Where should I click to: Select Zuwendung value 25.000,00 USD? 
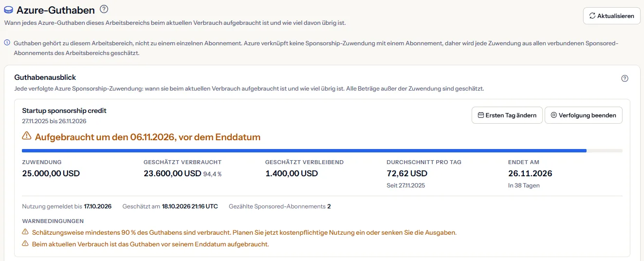tap(51, 173)
